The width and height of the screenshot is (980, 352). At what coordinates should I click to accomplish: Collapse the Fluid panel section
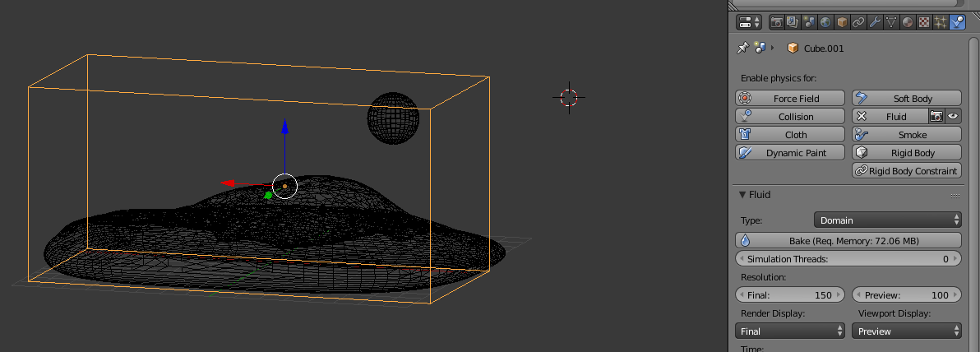pyautogui.click(x=743, y=195)
